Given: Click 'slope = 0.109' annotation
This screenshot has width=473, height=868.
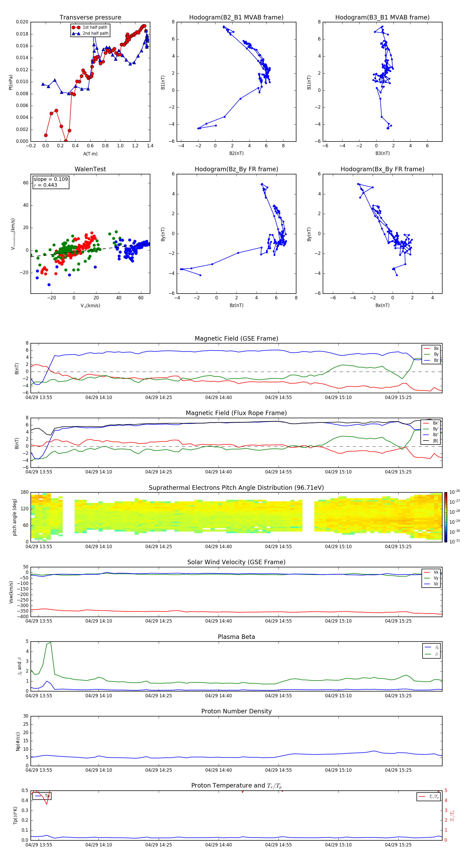Looking at the screenshot, I should (x=50, y=179).
